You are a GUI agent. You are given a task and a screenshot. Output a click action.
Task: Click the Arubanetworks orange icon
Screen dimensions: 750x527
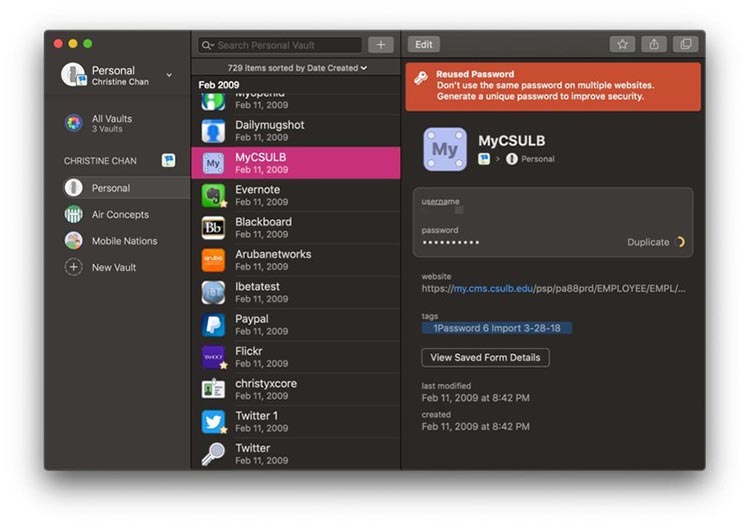213,260
